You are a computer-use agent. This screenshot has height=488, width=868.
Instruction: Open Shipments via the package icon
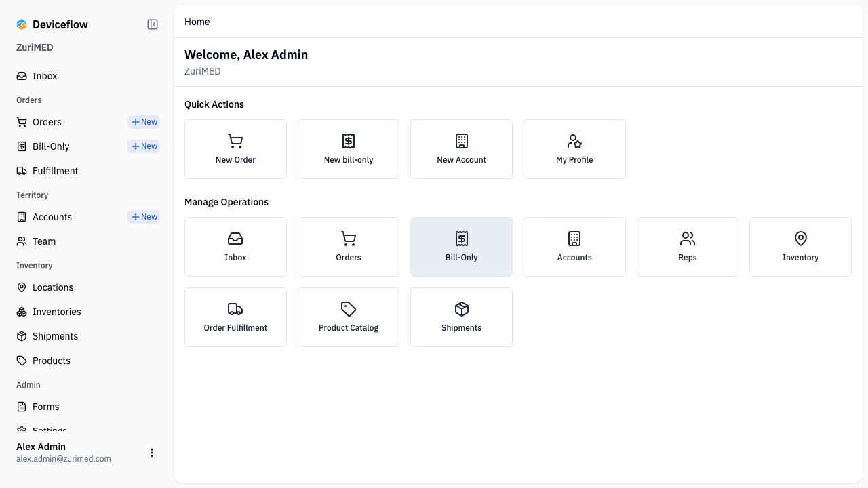pyautogui.click(x=461, y=308)
